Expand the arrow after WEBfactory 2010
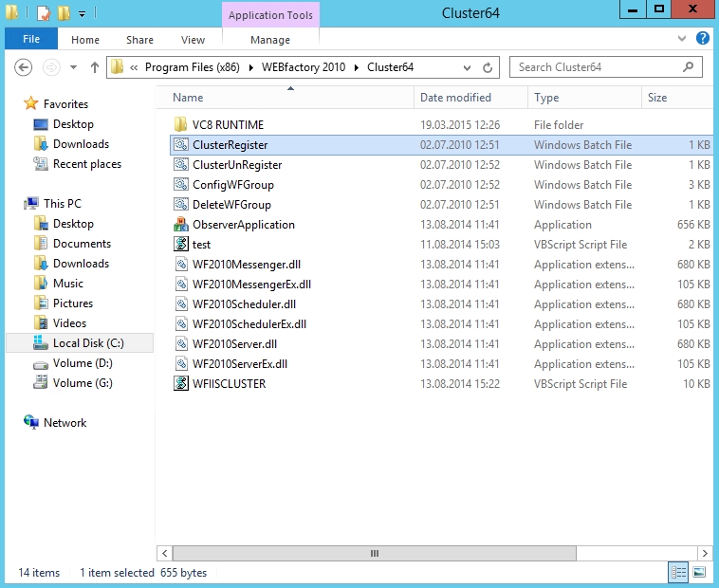This screenshot has height=588, width=719. click(x=357, y=68)
